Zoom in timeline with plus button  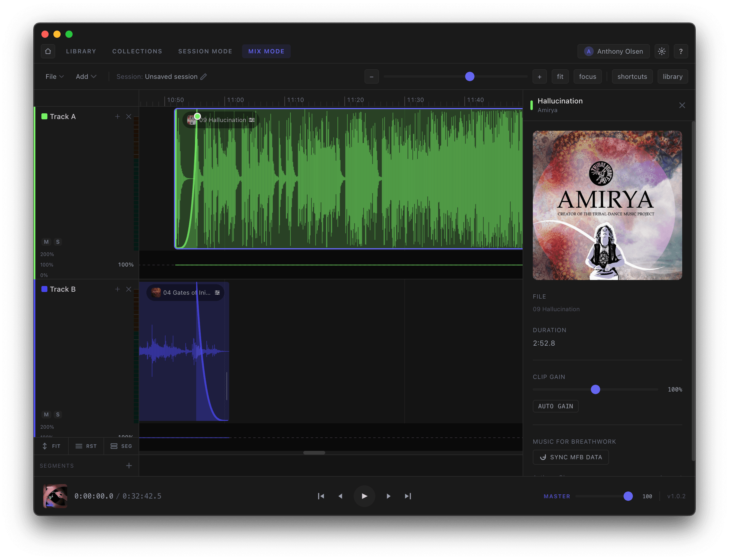tap(539, 77)
